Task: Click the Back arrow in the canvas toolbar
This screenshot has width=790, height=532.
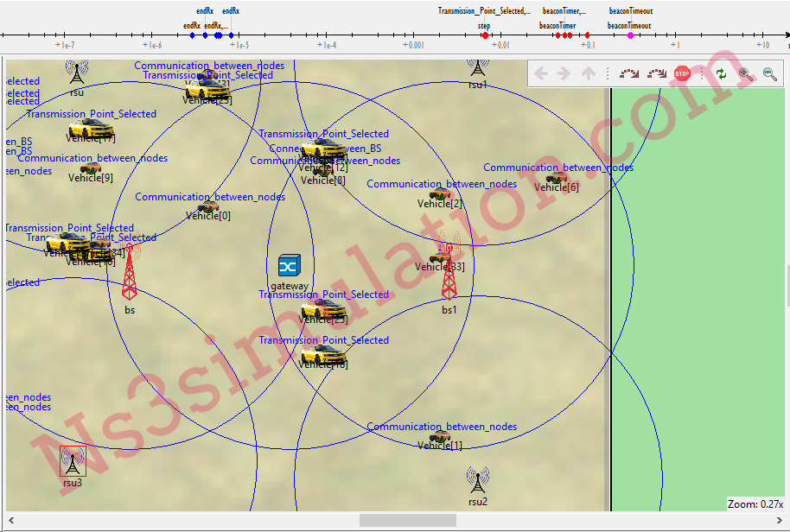Action: 541,73
